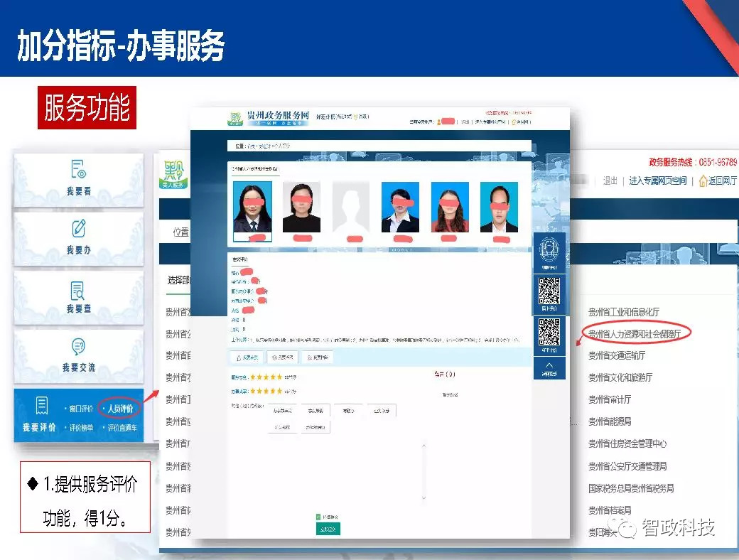This screenshot has height=560, width=739.
Task: Collapse with the back-to-top chevron
Action: pyautogui.click(x=549, y=364)
